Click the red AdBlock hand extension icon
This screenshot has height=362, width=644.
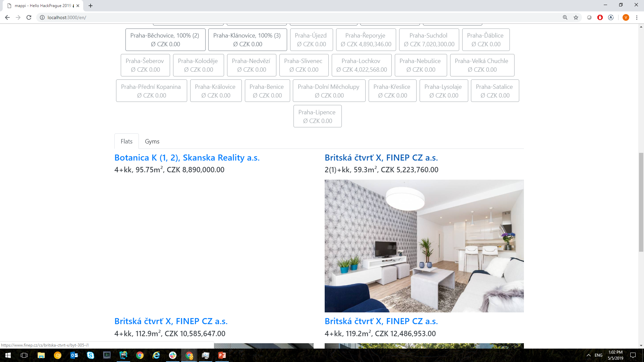click(600, 17)
